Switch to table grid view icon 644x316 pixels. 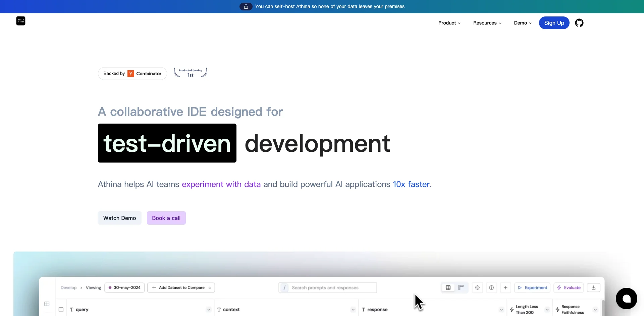point(448,287)
